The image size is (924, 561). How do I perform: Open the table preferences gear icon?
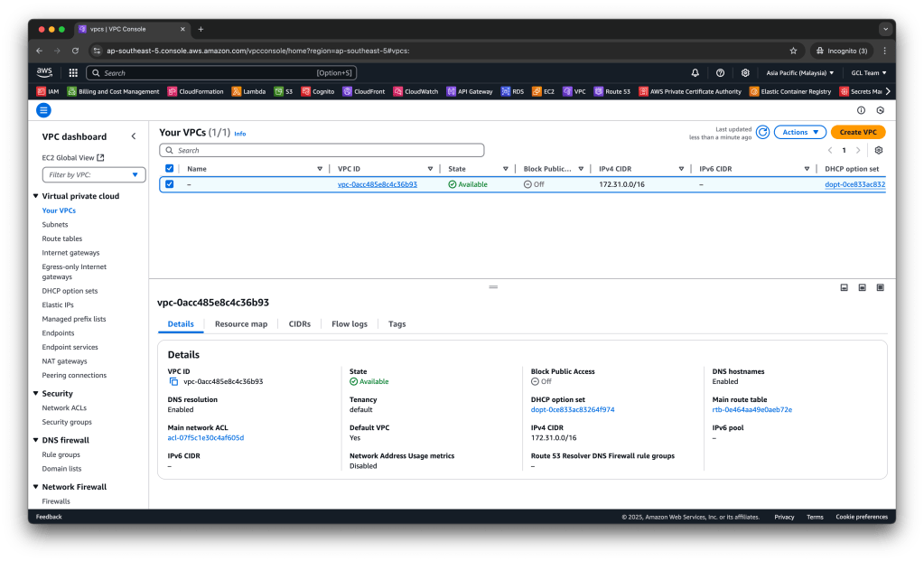(878, 150)
